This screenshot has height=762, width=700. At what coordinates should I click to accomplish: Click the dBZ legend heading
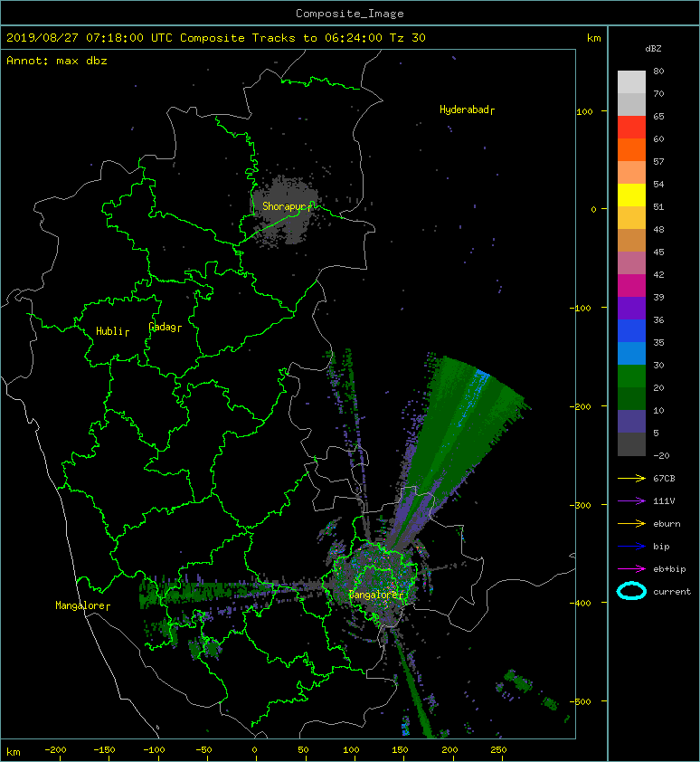(653, 49)
